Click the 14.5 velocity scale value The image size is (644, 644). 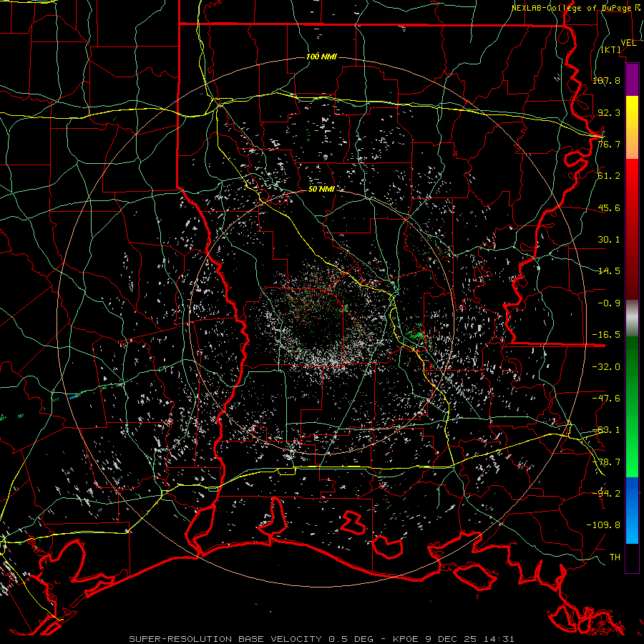coord(609,271)
